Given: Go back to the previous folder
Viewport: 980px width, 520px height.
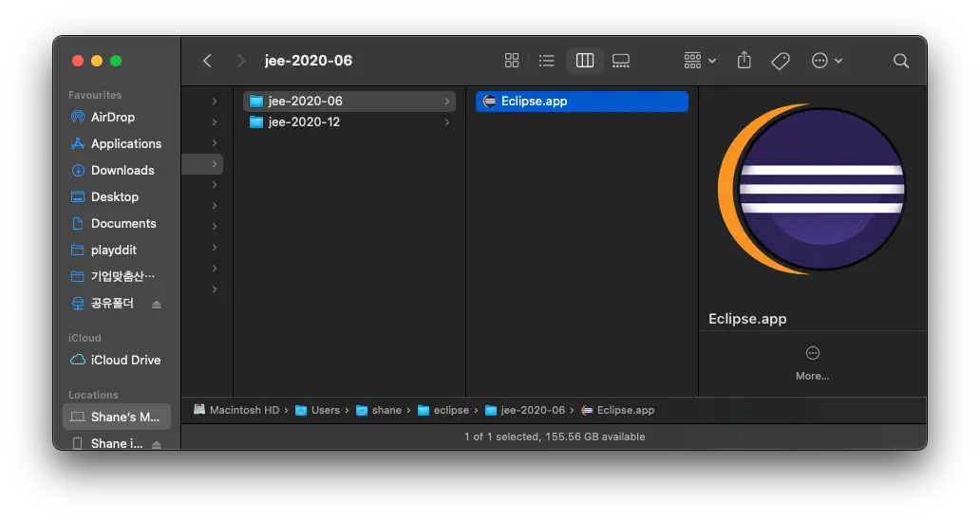Looking at the screenshot, I should [x=207, y=61].
